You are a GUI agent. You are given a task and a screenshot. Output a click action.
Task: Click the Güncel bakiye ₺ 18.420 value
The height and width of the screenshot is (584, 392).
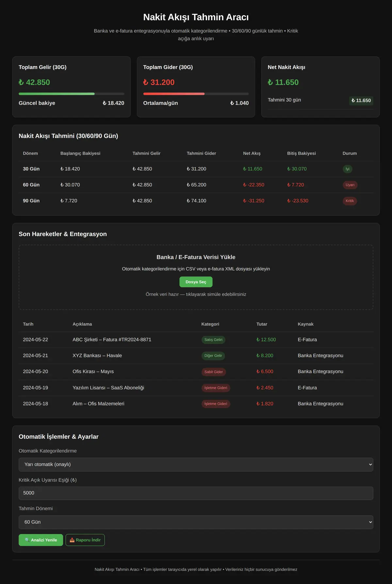coord(113,103)
